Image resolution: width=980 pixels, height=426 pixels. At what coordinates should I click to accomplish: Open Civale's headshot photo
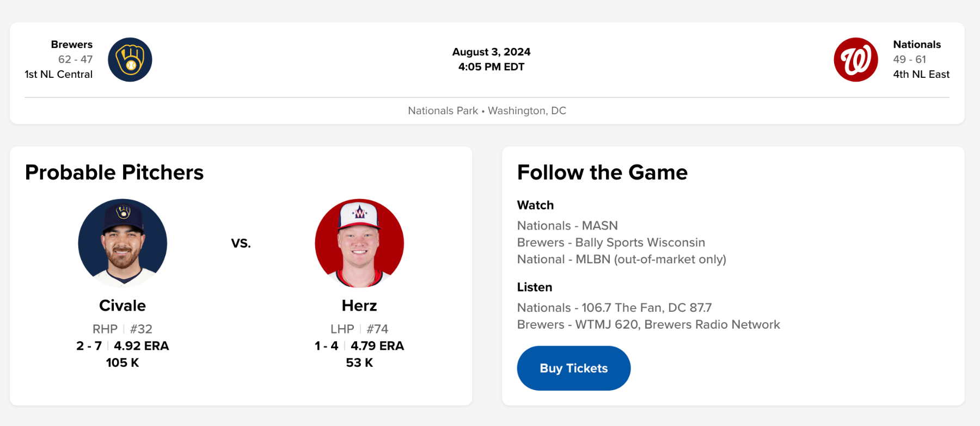(x=122, y=243)
